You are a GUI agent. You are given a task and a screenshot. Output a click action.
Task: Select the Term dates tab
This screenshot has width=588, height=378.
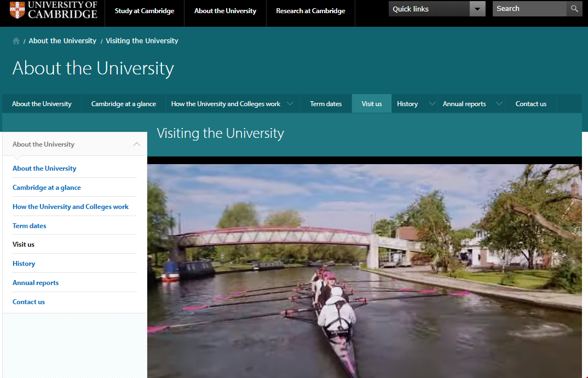326,104
